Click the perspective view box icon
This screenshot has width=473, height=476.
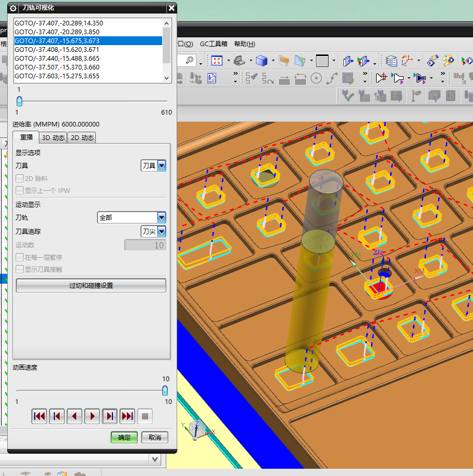[239, 61]
